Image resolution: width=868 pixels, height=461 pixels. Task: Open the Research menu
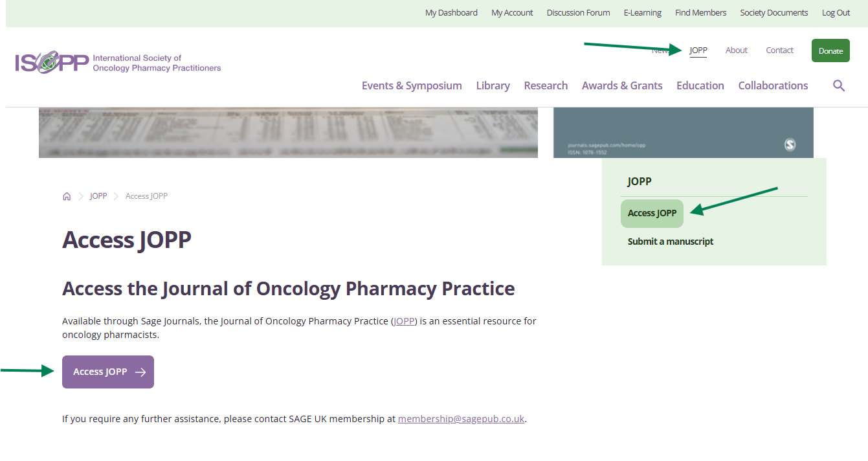click(x=546, y=85)
